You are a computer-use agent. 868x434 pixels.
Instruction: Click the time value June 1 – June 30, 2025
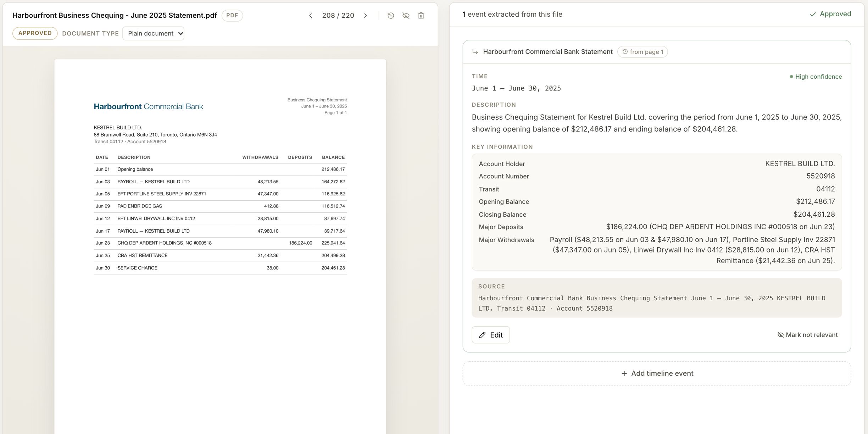[x=516, y=88]
